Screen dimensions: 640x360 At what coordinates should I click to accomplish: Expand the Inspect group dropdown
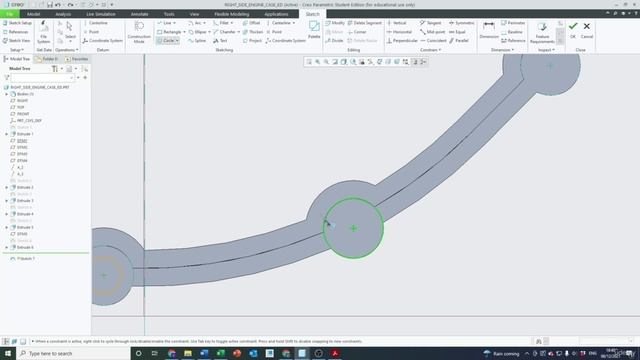546,50
